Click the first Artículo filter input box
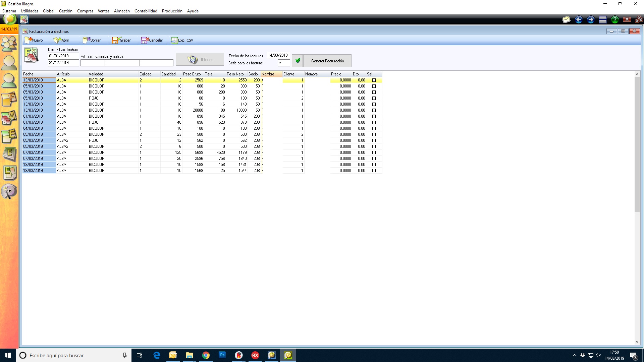 pos(93,63)
